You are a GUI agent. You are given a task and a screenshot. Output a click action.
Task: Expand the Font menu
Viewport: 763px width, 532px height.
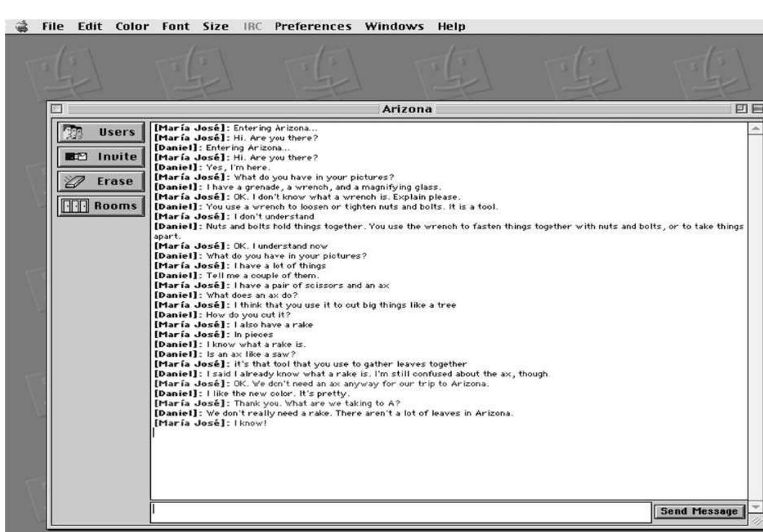click(x=175, y=27)
